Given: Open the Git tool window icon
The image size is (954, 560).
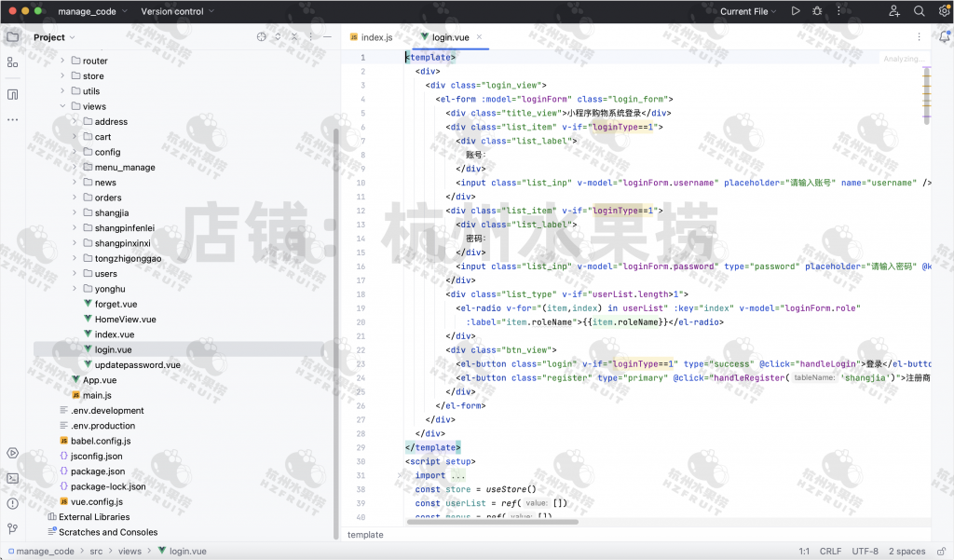Looking at the screenshot, I should tap(12, 528).
